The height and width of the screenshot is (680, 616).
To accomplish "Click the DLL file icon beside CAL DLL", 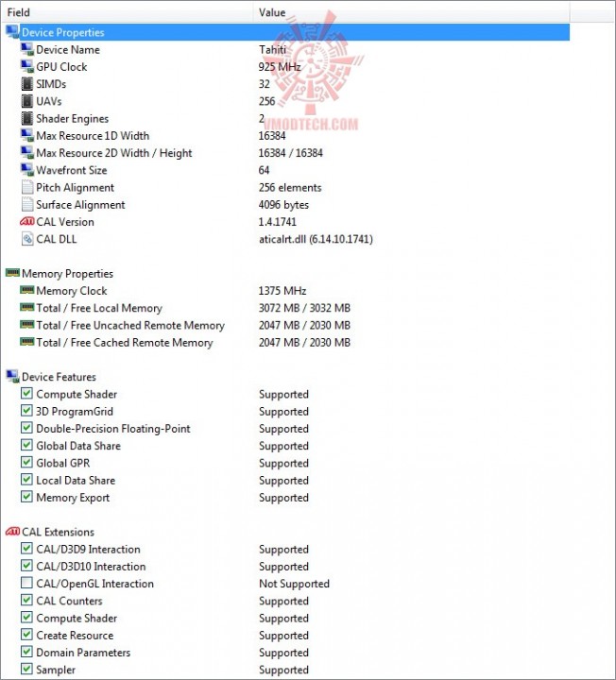I will [26, 239].
